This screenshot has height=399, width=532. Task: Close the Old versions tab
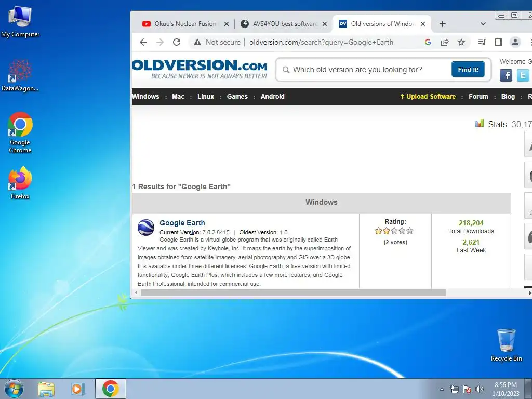423,24
